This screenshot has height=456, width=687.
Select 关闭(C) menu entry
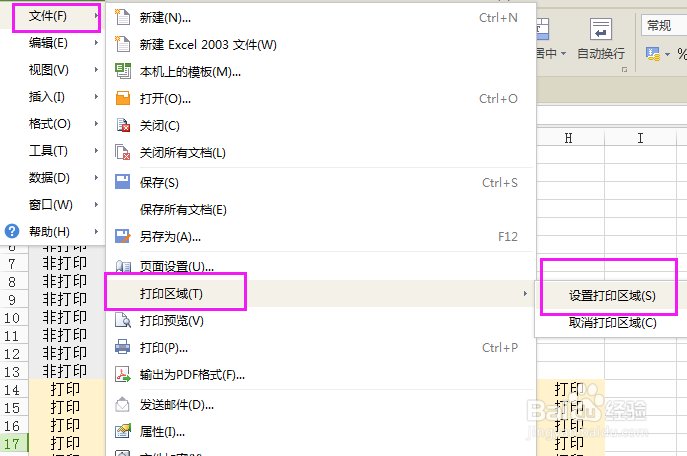tap(321, 126)
